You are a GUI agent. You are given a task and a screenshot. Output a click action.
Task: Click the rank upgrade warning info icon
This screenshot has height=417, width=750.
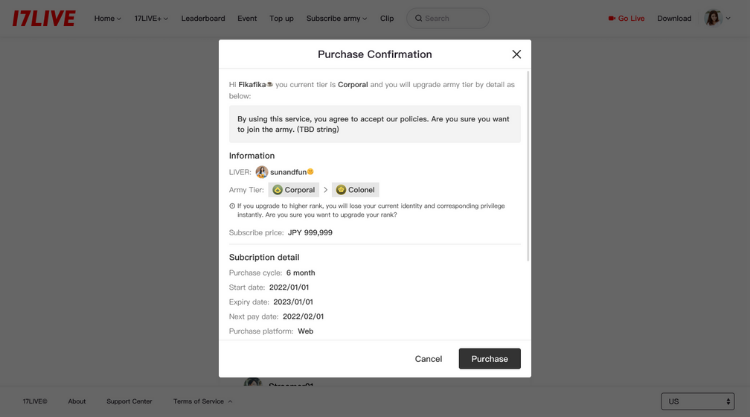coord(232,206)
